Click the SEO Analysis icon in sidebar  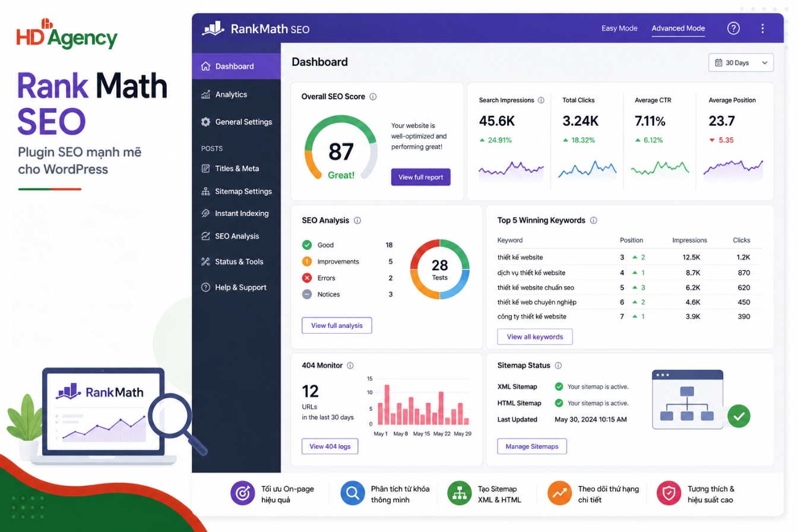(206, 236)
